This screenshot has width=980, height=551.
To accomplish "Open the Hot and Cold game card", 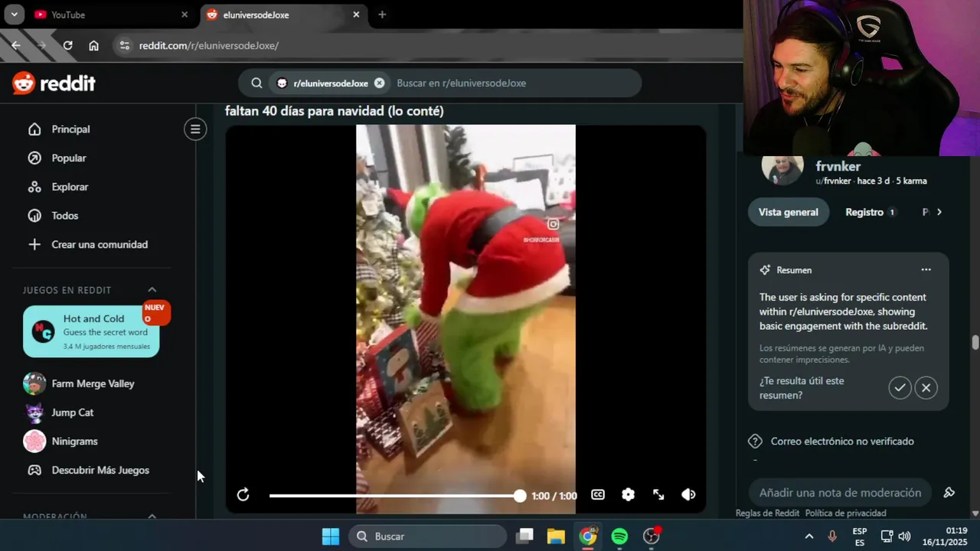I will pyautogui.click(x=91, y=331).
